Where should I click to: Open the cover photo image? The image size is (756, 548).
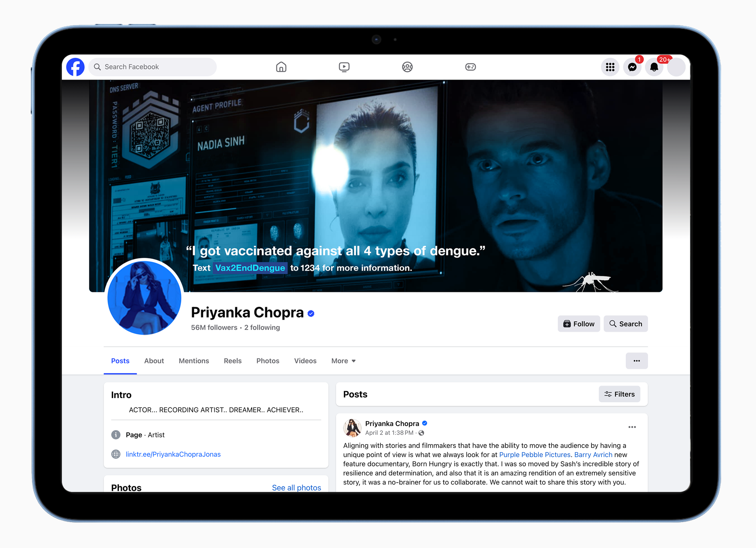pyautogui.click(x=376, y=186)
